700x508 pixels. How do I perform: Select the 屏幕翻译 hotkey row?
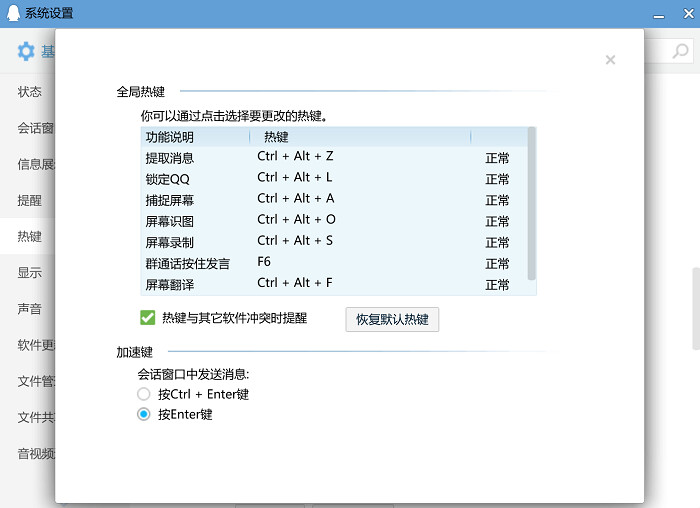point(334,284)
